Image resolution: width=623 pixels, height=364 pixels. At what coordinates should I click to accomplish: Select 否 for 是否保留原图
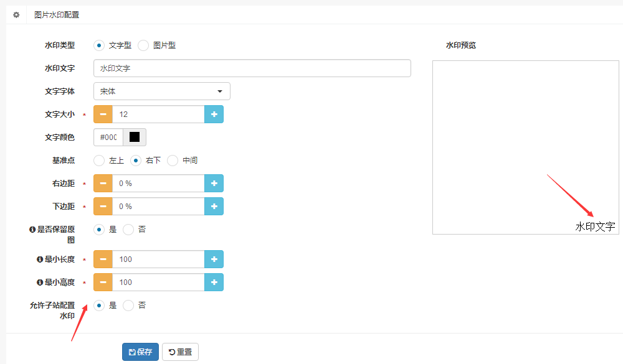128,230
